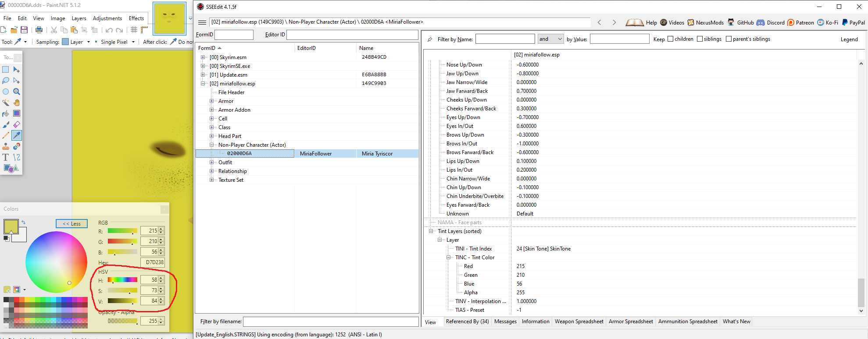Image resolution: width=868 pixels, height=339 pixels.
Task: Click the << Less button in Colors
Action: (x=71, y=224)
